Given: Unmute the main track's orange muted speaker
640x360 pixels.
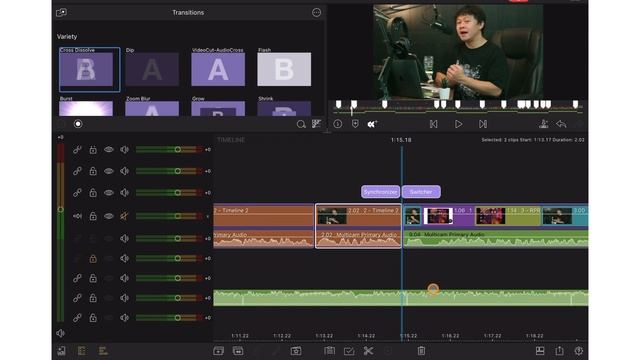Looking at the screenshot, I should (124, 216).
